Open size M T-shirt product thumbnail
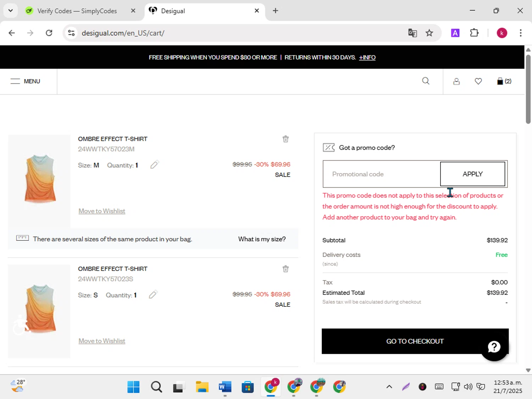532x399 pixels. pyautogui.click(x=39, y=181)
